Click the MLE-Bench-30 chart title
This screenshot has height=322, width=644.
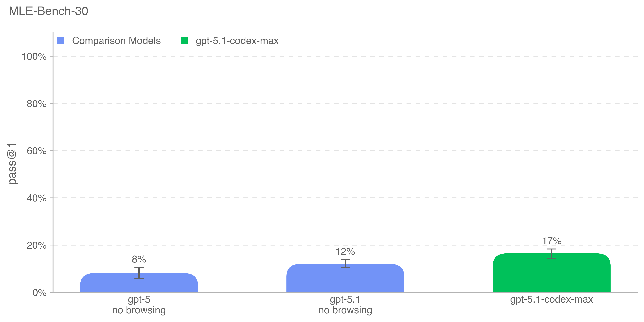point(48,11)
